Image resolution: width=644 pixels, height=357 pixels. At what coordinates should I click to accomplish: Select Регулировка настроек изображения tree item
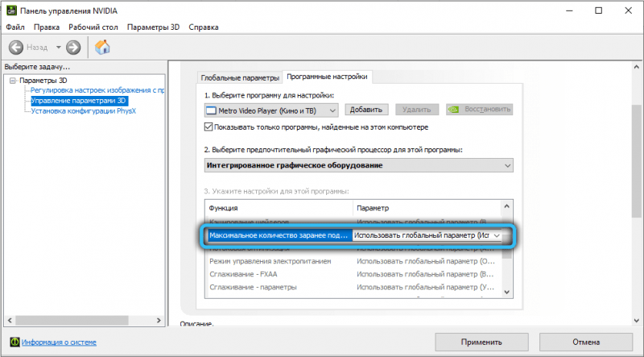(x=97, y=90)
